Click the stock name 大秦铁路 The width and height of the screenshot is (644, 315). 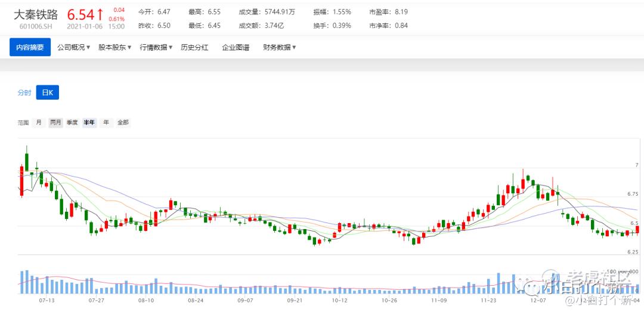[36, 15]
